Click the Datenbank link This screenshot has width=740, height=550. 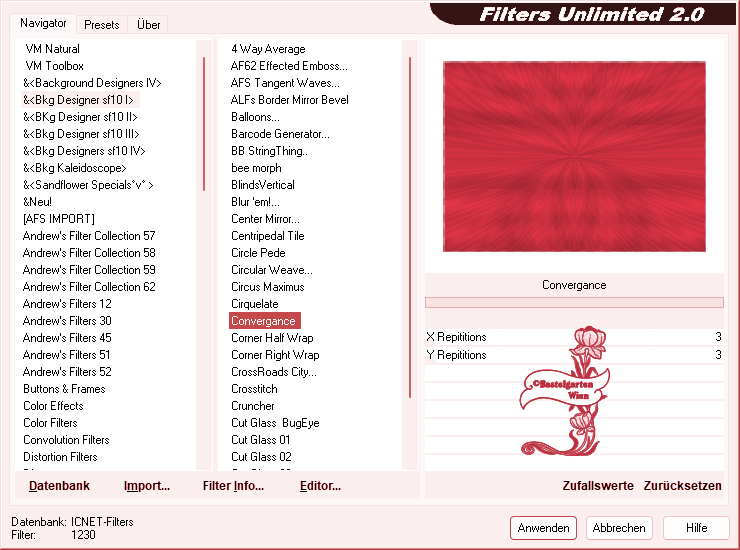[x=59, y=485]
